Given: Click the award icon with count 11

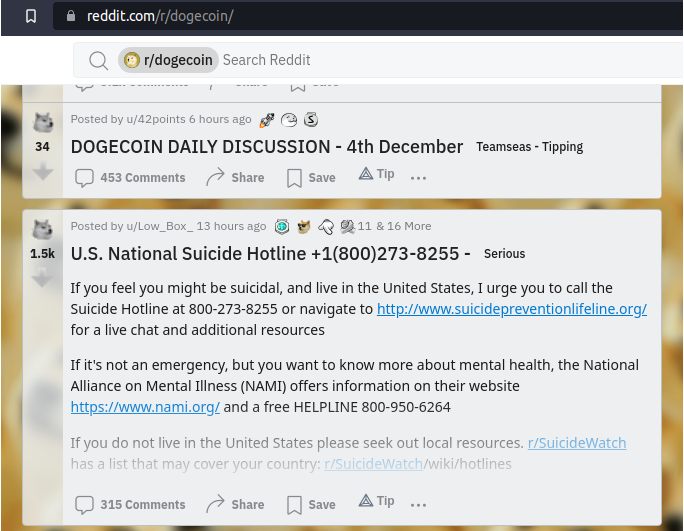Looking at the screenshot, I should tap(356, 226).
